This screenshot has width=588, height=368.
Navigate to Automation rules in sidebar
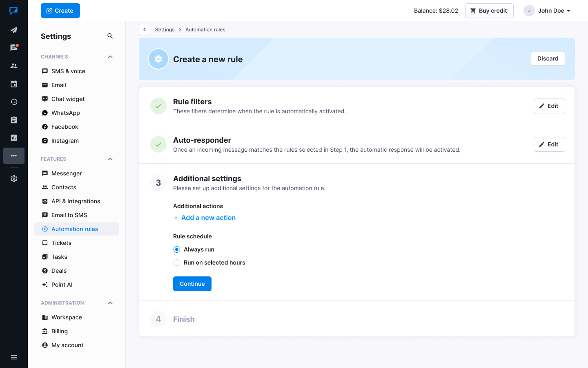[74, 229]
